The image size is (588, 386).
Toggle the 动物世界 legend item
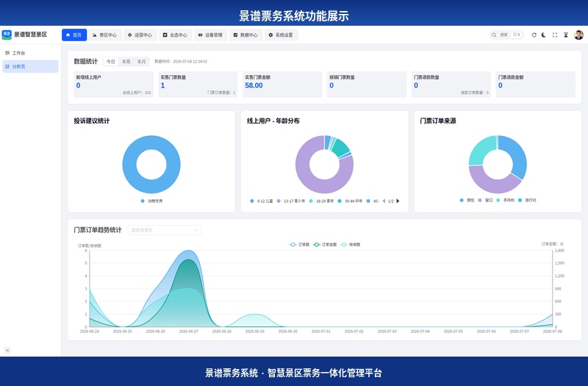tap(151, 201)
